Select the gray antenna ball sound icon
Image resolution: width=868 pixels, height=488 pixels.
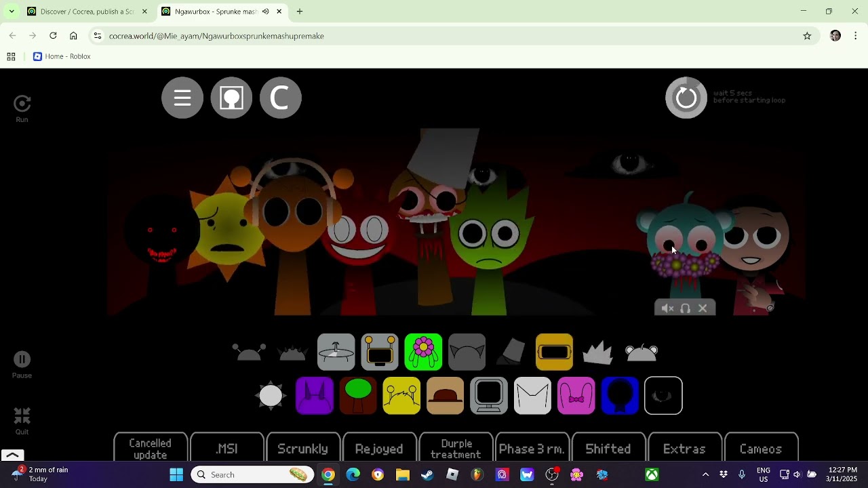point(249,352)
